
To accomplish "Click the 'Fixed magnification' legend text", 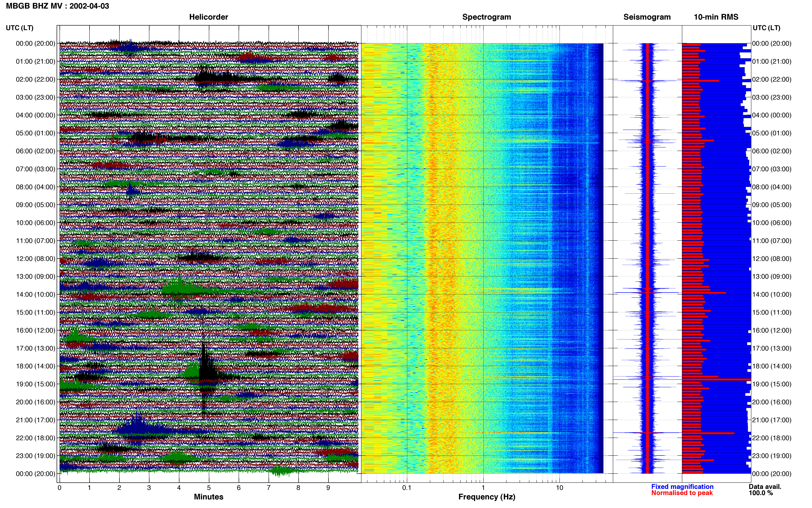I will pyautogui.click(x=682, y=486).
